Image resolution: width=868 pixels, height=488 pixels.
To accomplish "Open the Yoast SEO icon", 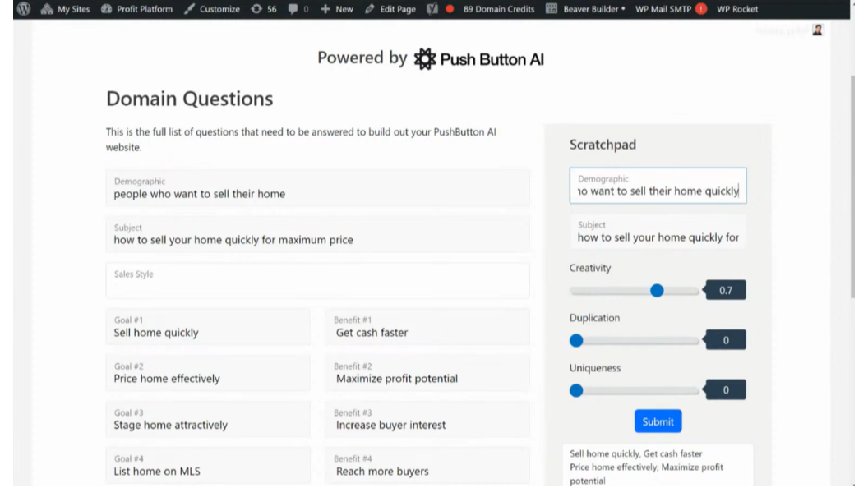I will pos(432,9).
